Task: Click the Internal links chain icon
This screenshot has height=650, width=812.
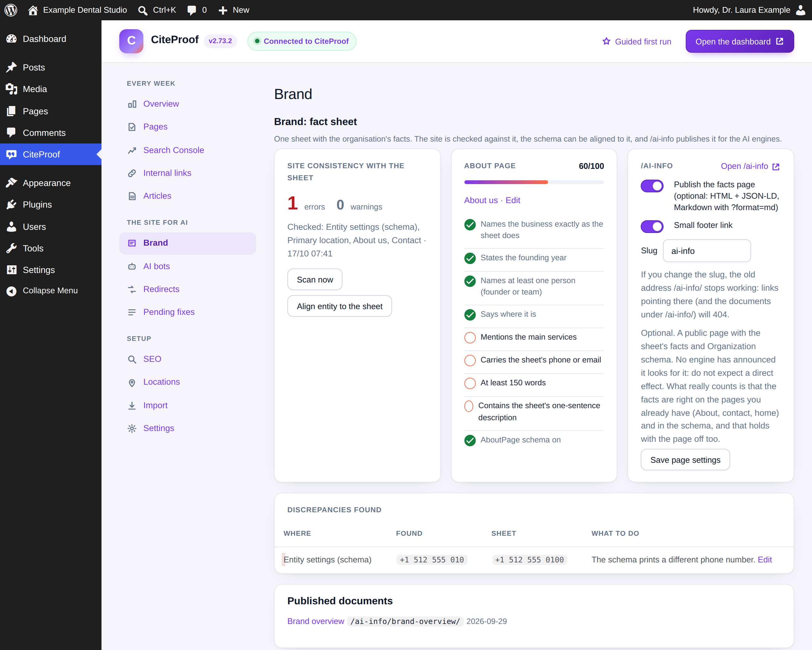Action: coord(132,173)
